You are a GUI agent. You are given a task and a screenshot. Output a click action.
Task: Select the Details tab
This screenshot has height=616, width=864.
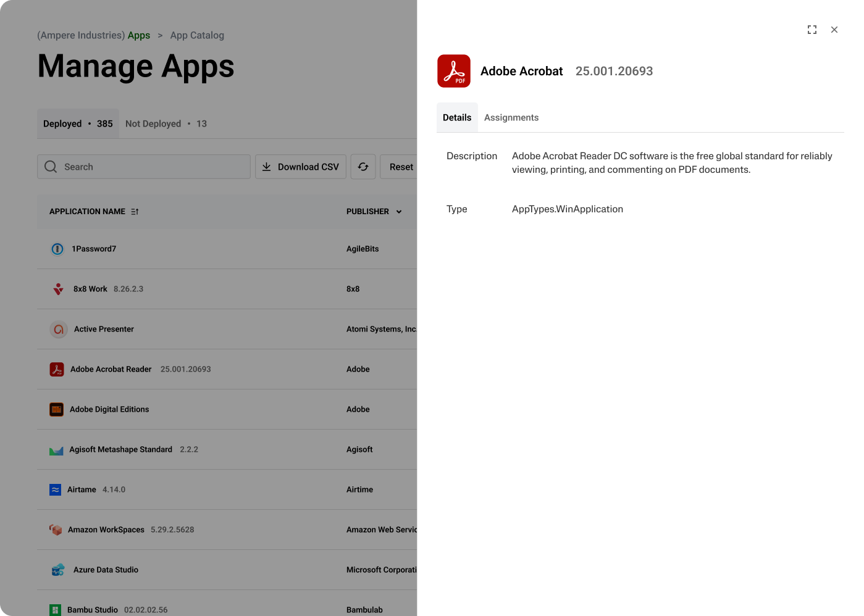tap(457, 117)
